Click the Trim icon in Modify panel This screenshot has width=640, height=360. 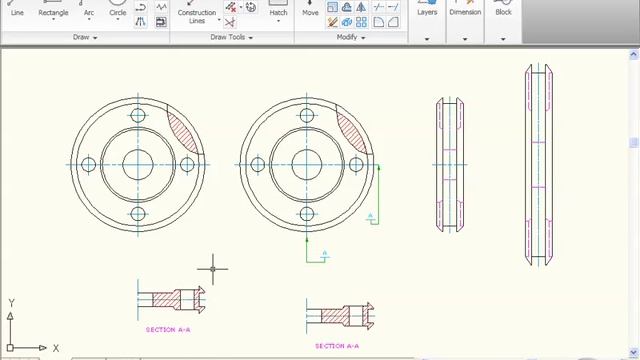click(x=379, y=7)
